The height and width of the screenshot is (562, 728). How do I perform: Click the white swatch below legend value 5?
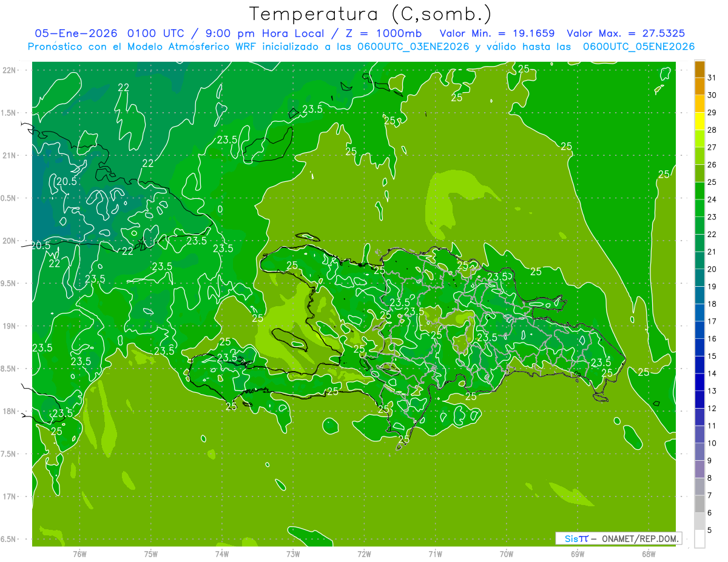pyautogui.click(x=699, y=539)
